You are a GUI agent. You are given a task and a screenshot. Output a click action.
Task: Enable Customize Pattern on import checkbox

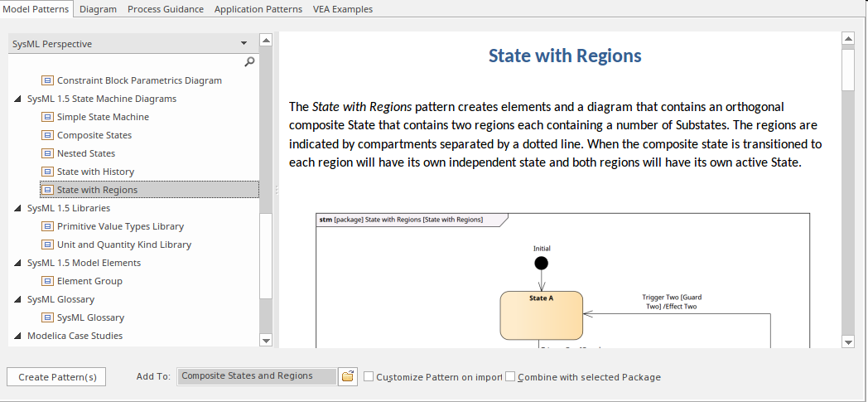point(369,376)
